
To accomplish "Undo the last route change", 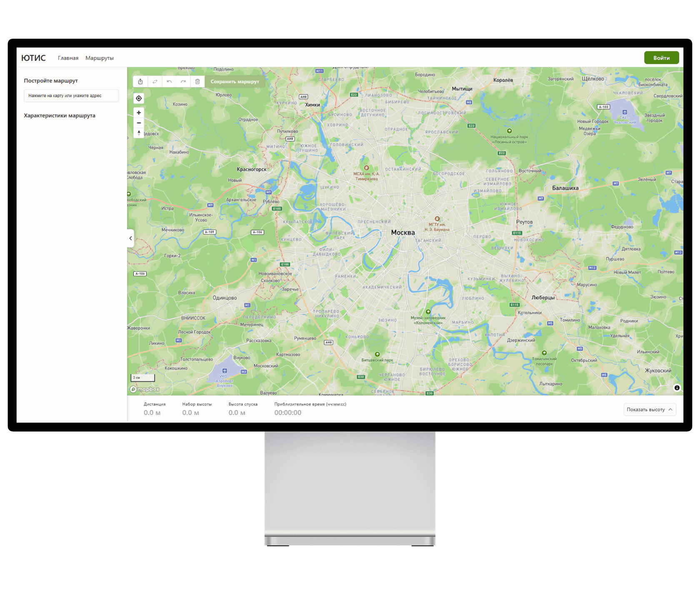I will (169, 82).
